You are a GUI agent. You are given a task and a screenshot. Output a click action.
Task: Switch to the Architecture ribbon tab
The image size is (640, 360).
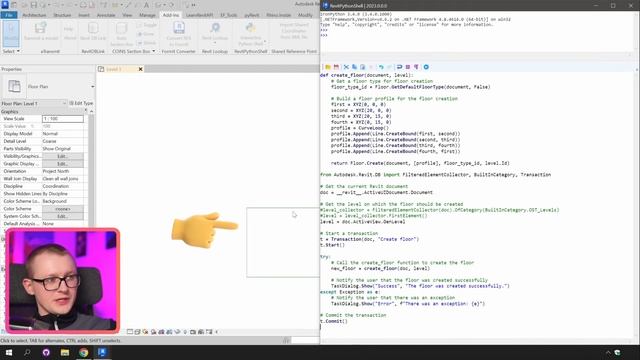point(34,15)
